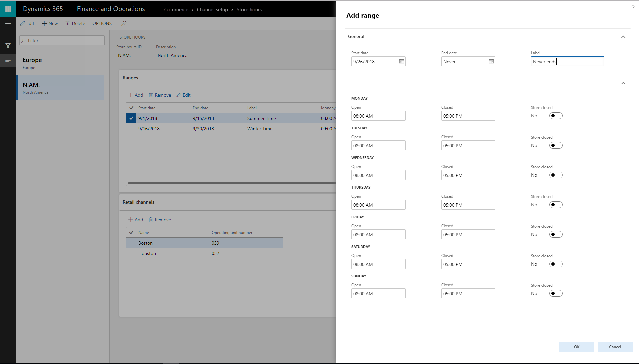Toggle Store closed for Thursday
Screen dimensions: 639x364
(x=555, y=204)
